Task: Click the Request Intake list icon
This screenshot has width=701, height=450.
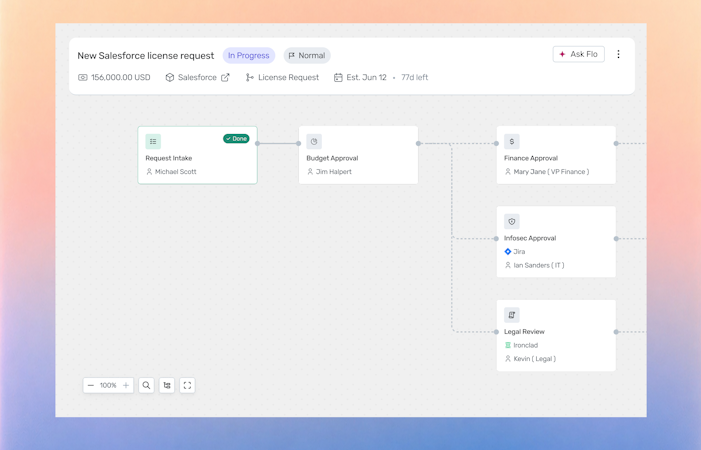Action: [153, 141]
